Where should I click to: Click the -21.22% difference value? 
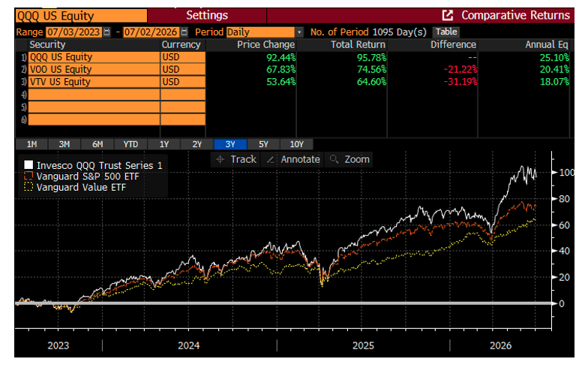click(460, 69)
